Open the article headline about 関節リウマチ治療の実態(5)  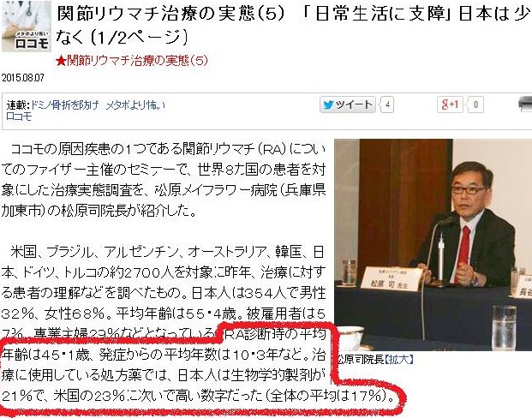pos(292,25)
